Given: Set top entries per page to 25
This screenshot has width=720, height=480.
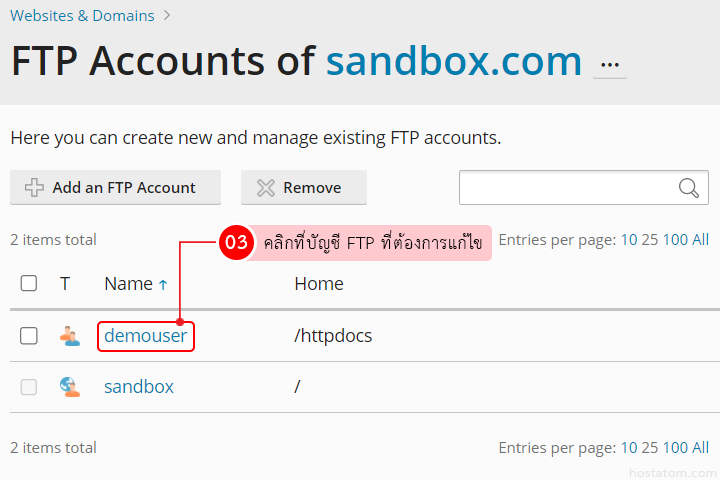Looking at the screenshot, I should click(650, 240).
